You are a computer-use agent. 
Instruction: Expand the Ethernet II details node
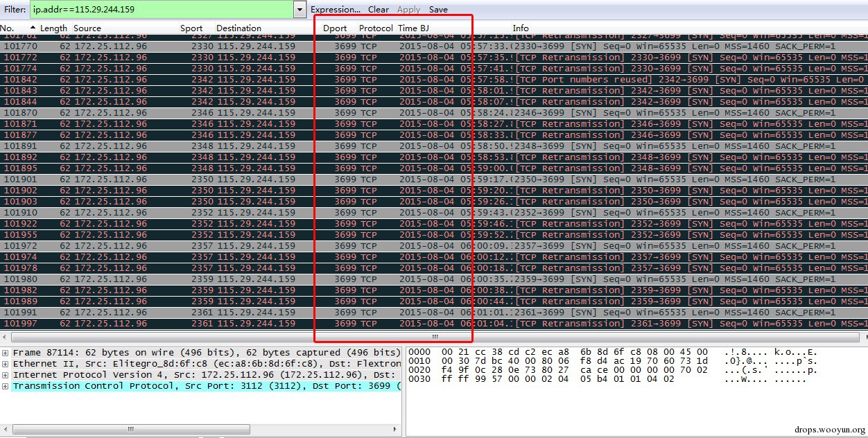6,364
